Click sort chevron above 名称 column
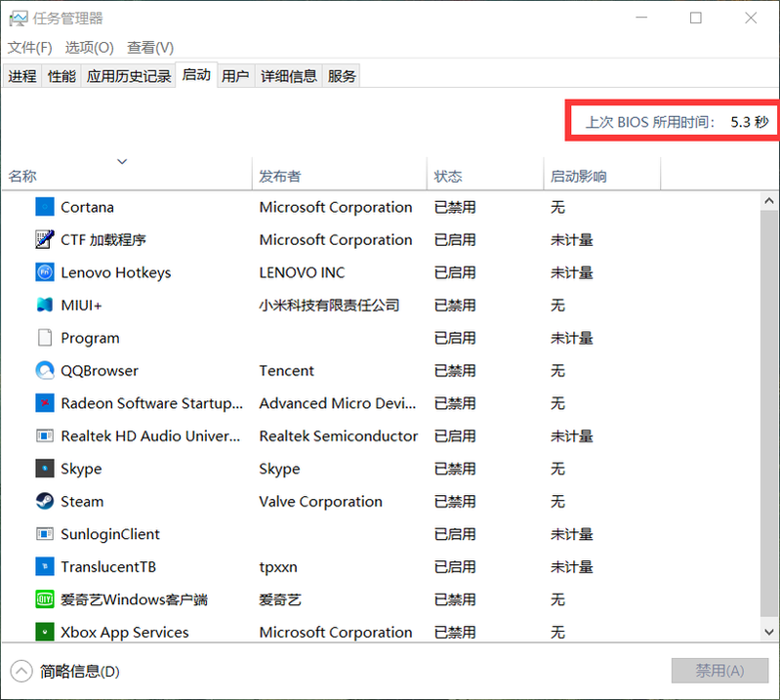 (122, 161)
